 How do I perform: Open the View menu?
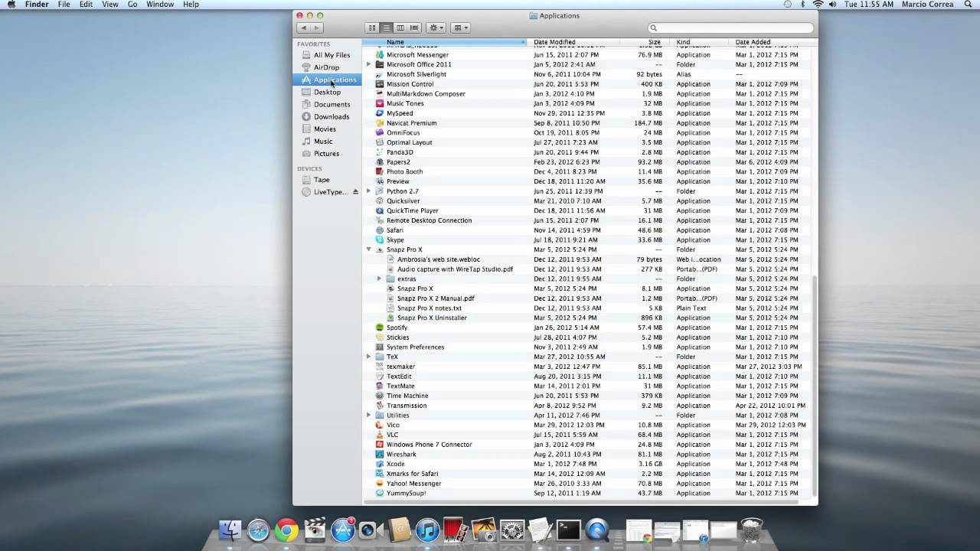coord(110,5)
